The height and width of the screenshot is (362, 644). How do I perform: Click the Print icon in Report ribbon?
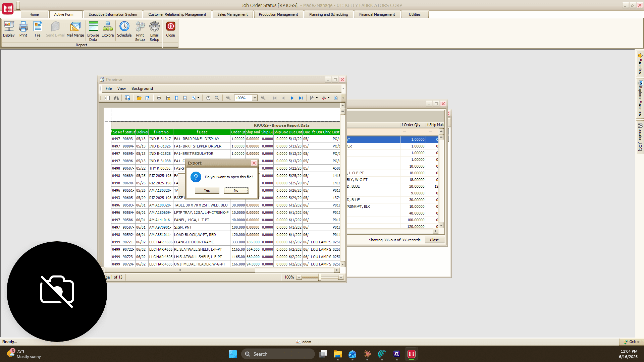pos(23,29)
